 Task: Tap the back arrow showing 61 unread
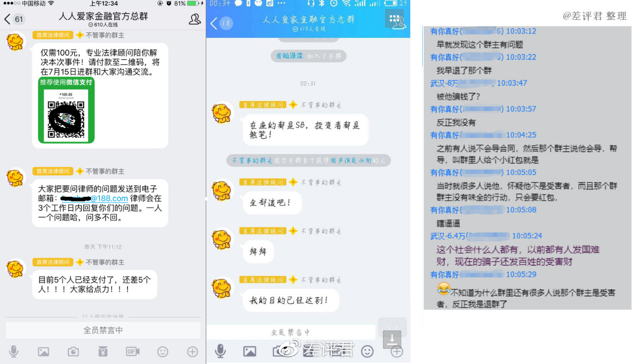click(14, 19)
